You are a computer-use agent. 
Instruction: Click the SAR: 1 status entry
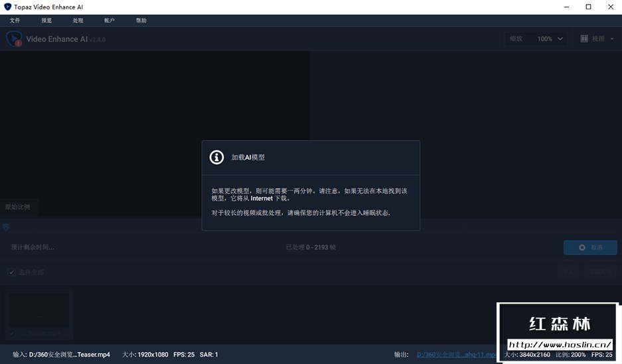click(x=208, y=355)
